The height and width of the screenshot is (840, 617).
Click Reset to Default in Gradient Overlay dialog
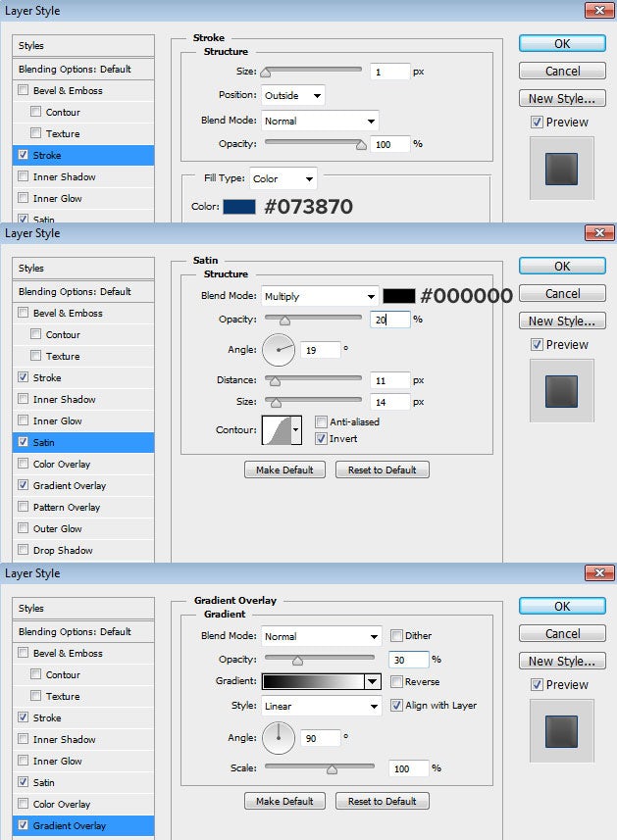tap(383, 801)
